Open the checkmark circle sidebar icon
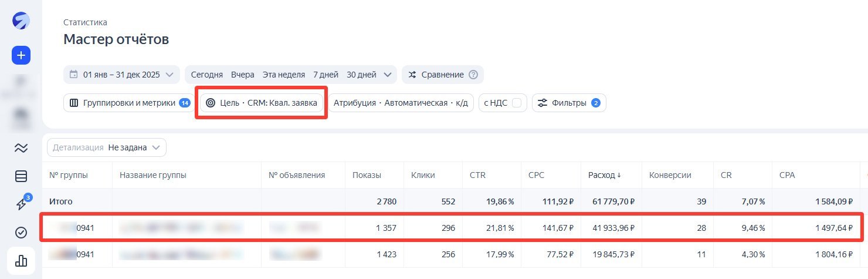 pyautogui.click(x=21, y=233)
